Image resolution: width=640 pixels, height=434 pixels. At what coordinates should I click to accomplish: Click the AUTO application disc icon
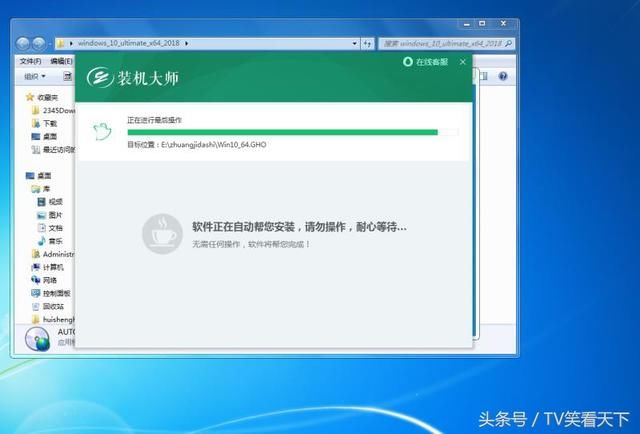(x=37, y=338)
